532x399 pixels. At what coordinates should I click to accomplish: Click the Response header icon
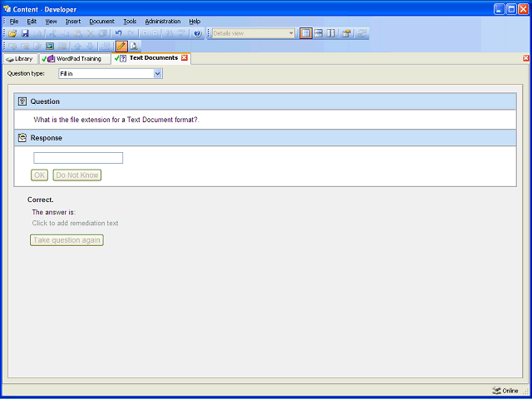(22, 137)
